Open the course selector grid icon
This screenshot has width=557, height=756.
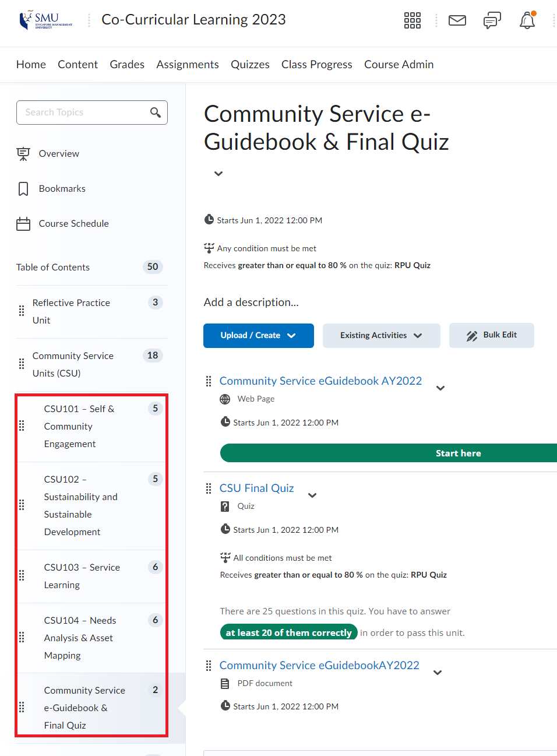click(413, 20)
